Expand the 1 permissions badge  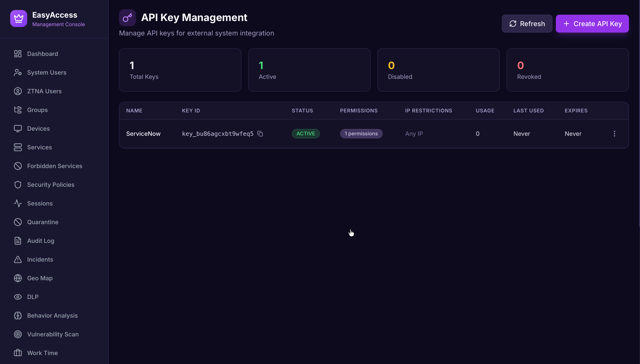[x=361, y=133]
